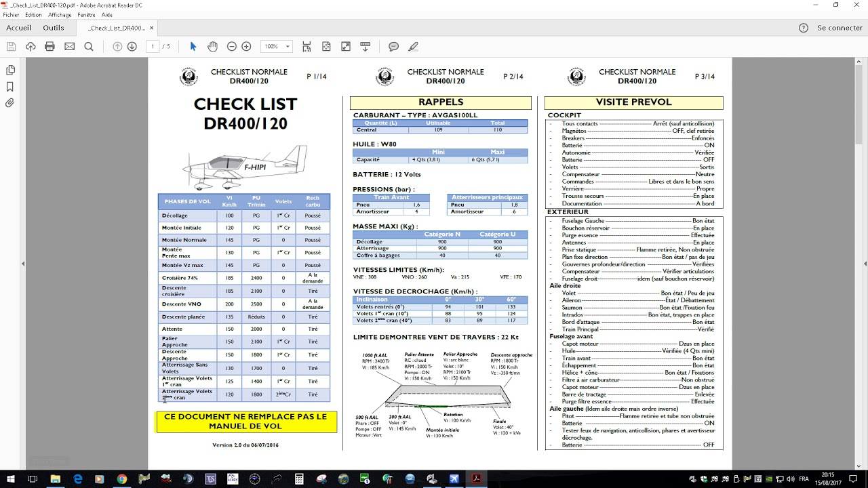Zoom in with the plus icon
Image resolution: width=868 pixels, height=488 pixels.
pyautogui.click(x=246, y=47)
